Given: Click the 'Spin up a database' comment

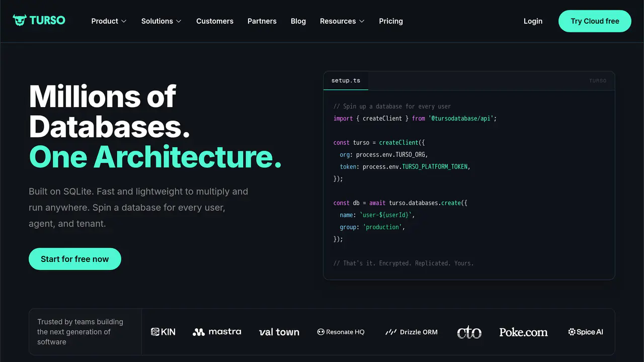Looking at the screenshot, I should click(392, 107).
